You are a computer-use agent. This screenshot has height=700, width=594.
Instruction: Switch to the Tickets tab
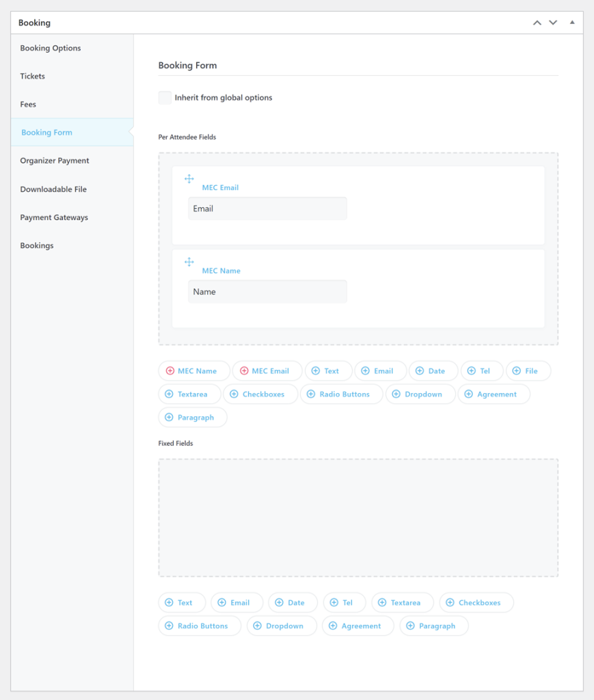(32, 76)
